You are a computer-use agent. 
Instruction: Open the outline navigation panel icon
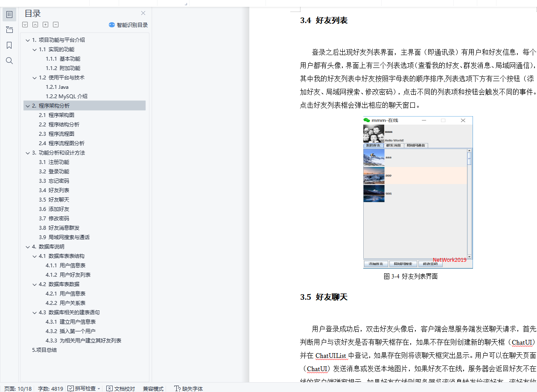pyautogui.click(x=9, y=15)
